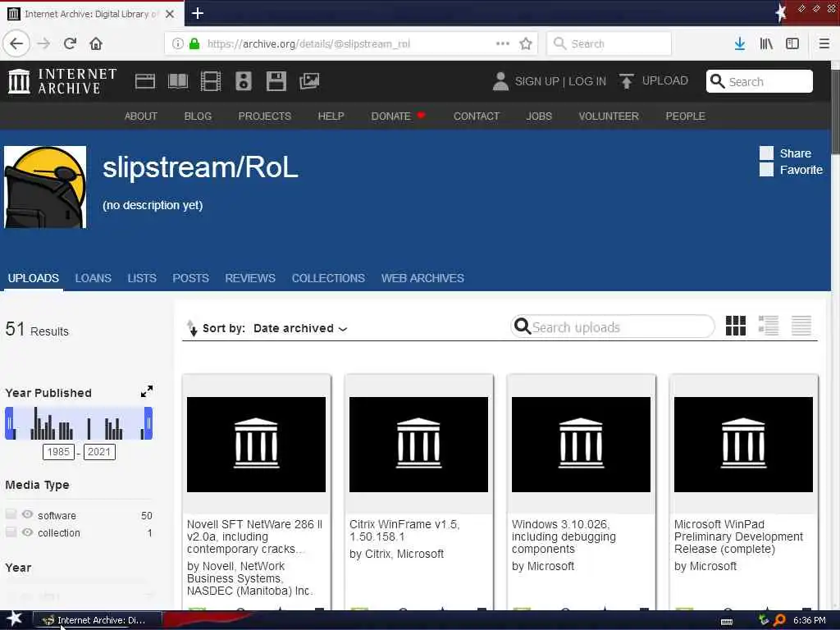Click the Share button
The height and width of the screenshot is (630, 840).
[786, 153]
